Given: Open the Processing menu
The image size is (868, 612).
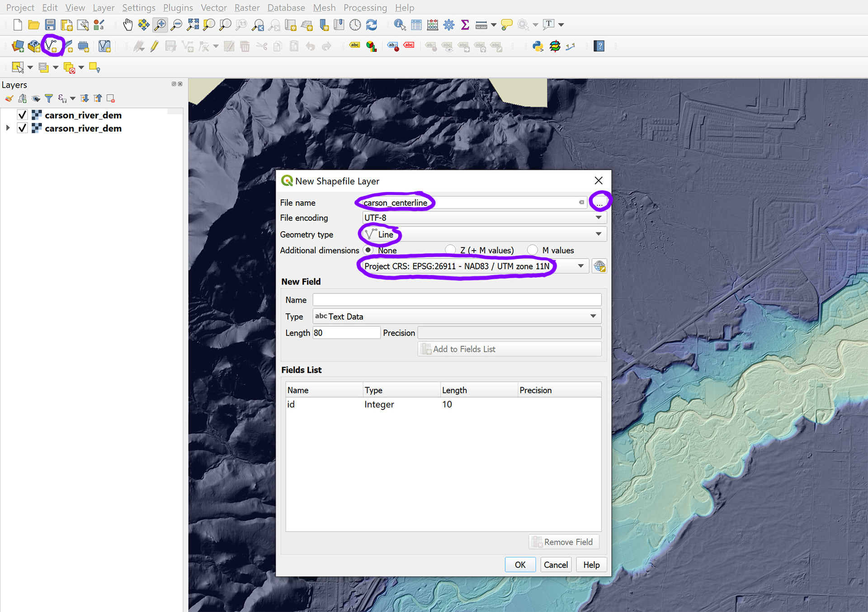Looking at the screenshot, I should [x=365, y=8].
